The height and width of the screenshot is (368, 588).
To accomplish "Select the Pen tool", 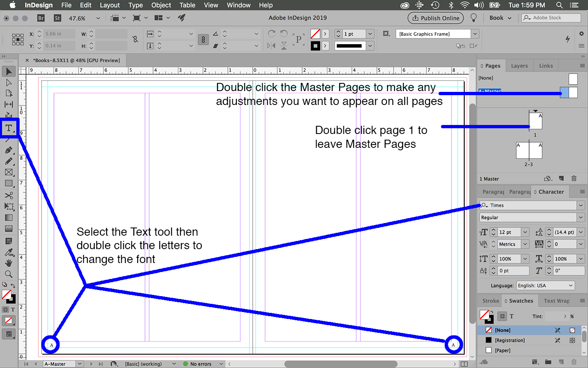I will pos(9,150).
